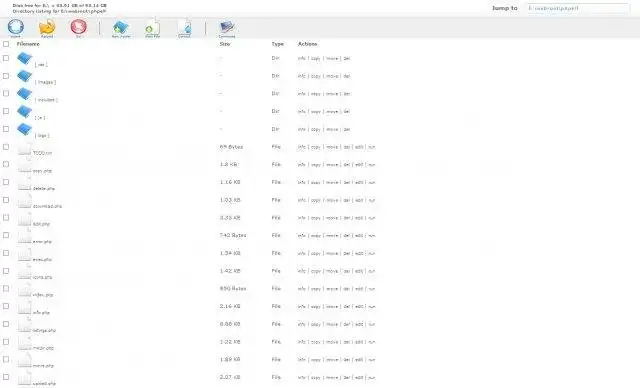Click the red circular toolbar icon
Screen dimensions: 640x388
[78, 27]
